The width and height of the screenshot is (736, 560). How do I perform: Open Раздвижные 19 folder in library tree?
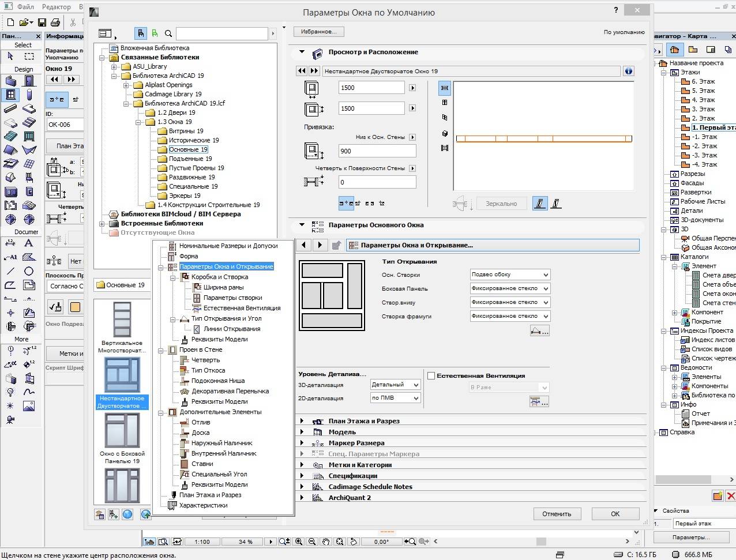[x=191, y=177]
